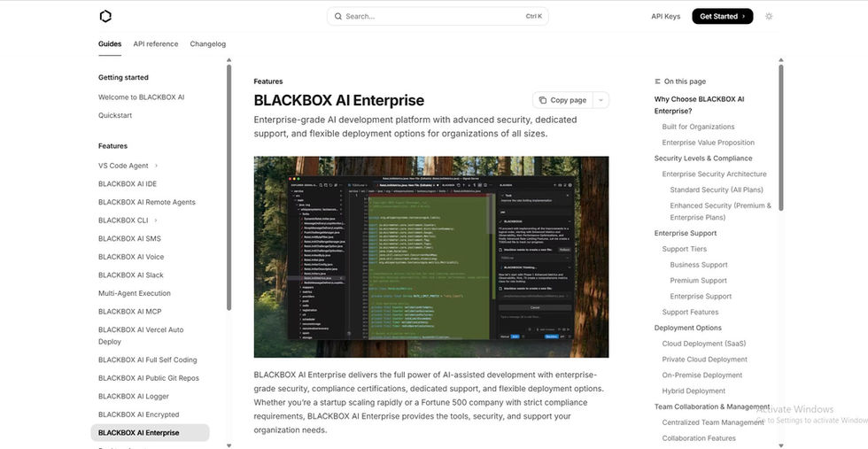Jump to Centralized Team Management section

coord(712,422)
